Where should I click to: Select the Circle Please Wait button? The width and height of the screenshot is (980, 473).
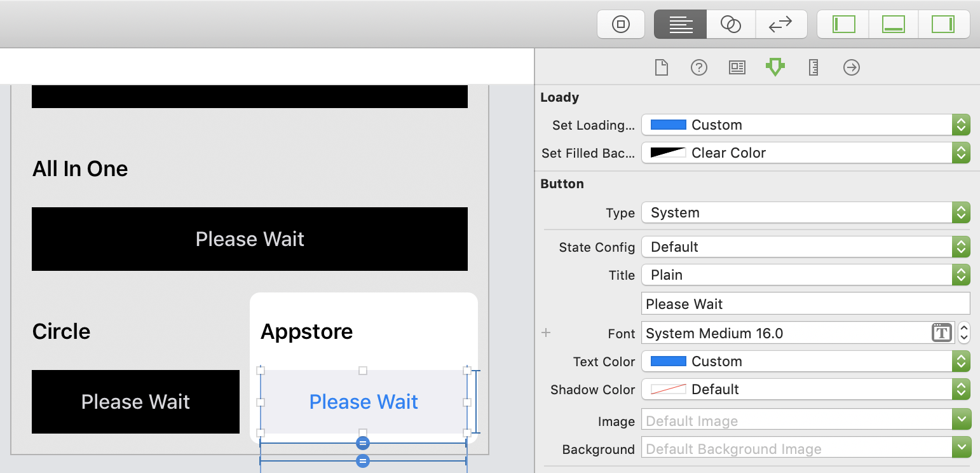pos(135,402)
